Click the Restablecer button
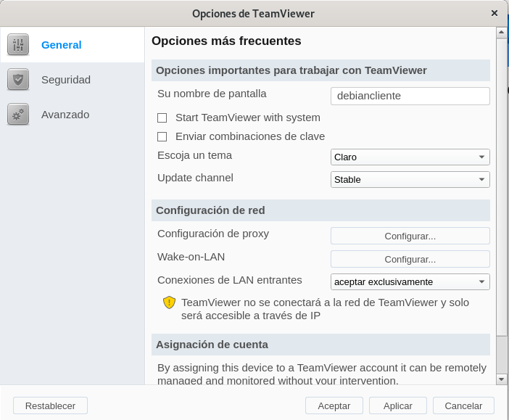 [50, 405]
